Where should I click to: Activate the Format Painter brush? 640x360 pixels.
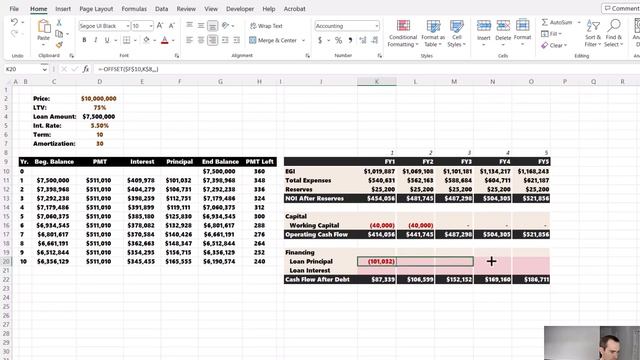59,45
